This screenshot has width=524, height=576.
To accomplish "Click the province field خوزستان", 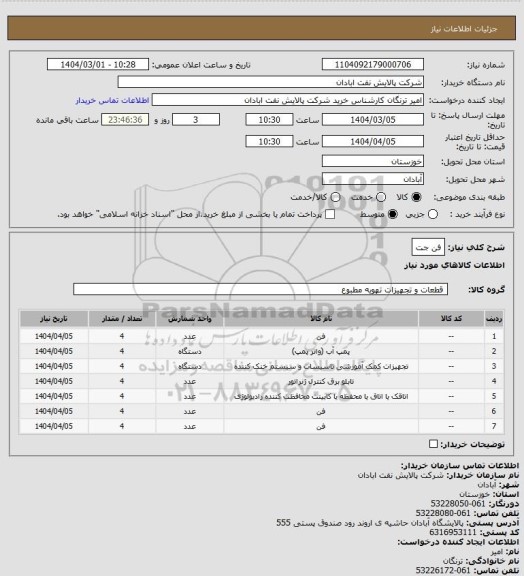I will (x=373, y=161).
